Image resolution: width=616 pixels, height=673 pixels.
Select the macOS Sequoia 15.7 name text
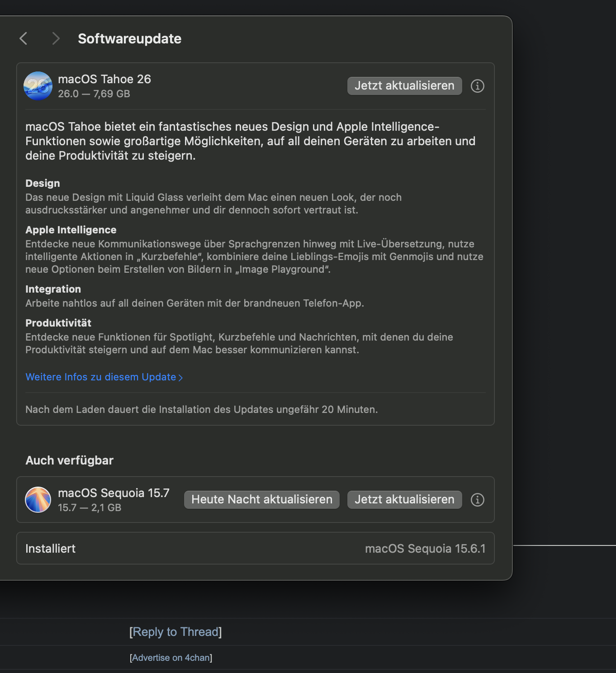point(114,493)
